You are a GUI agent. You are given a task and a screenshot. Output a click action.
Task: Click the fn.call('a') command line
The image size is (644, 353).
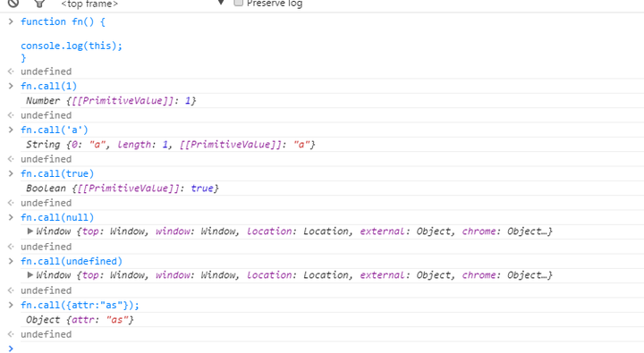pyautogui.click(x=55, y=130)
